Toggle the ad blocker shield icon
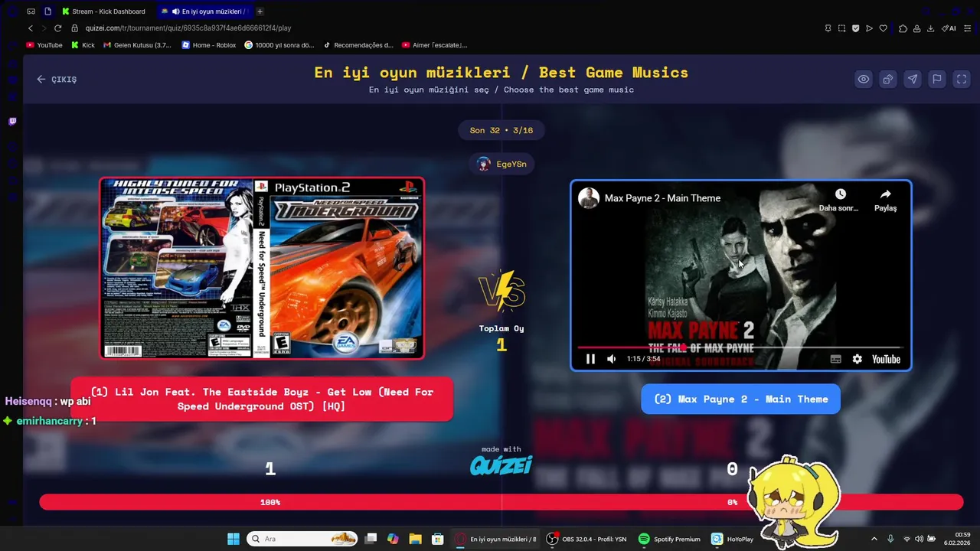Viewport: 980px width, 551px height. [x=855, y=28]
